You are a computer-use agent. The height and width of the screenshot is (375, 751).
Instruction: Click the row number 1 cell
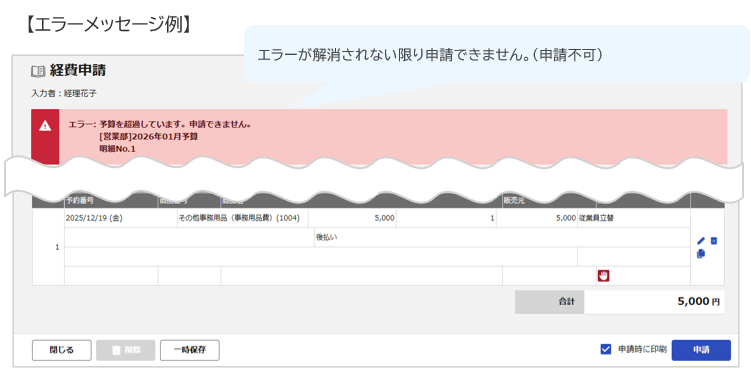(x=48, y=247)
